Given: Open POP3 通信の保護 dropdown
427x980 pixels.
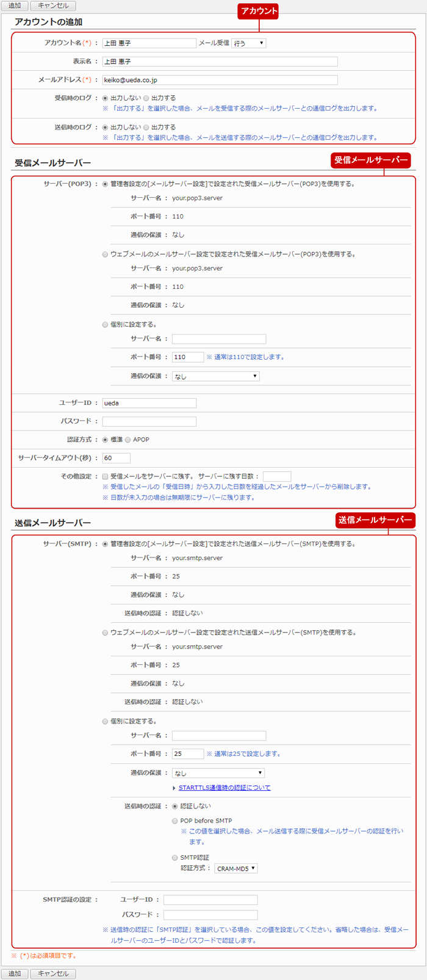Looking at the screenshot, I should (x=215, y=376).
